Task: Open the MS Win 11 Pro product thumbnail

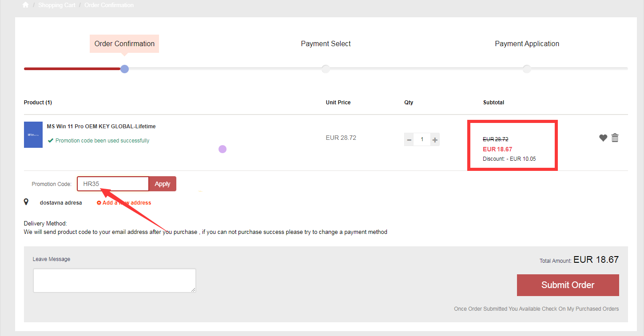Action: coord(33,134)
